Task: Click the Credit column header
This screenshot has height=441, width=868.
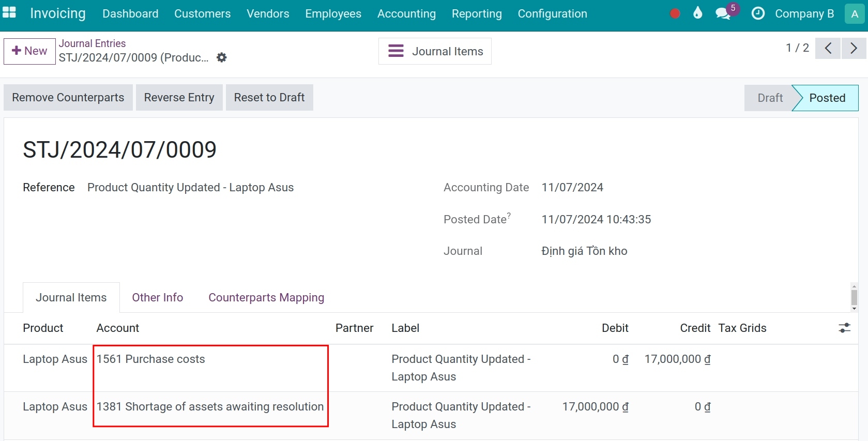Action: tap(695, 328)
